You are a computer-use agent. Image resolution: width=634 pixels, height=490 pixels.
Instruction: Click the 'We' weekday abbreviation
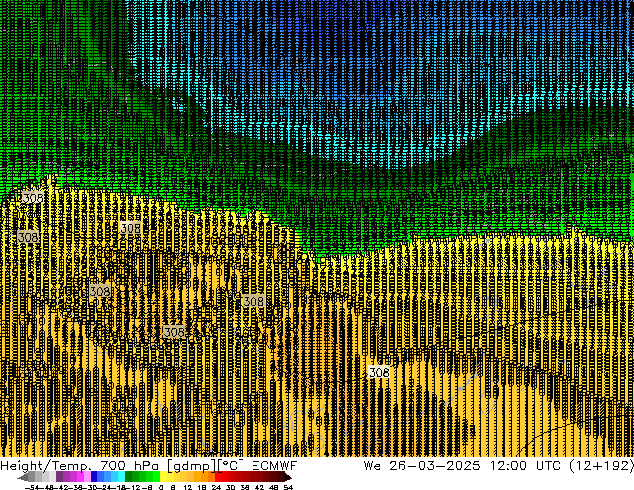372,466
